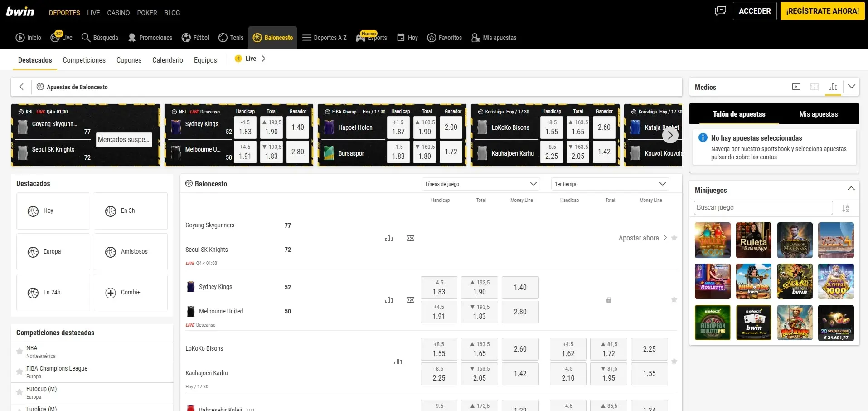Open the Líneas de juego dropdown

point(481,184)
